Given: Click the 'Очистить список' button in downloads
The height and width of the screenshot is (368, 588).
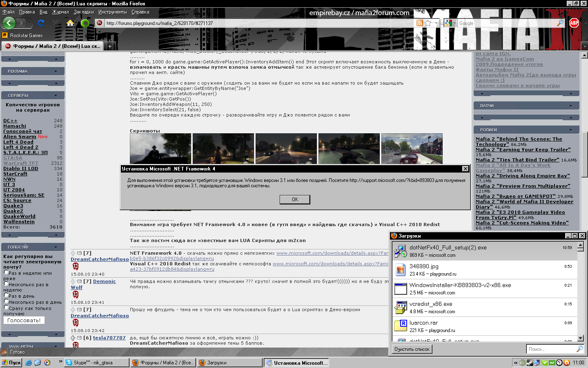Looking at the screenshot, I should [x=412, y=349].
